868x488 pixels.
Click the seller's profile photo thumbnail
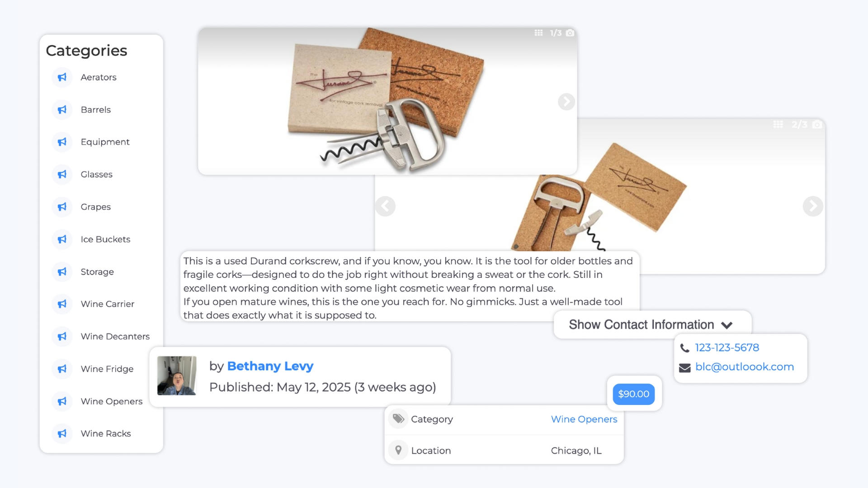177,375
